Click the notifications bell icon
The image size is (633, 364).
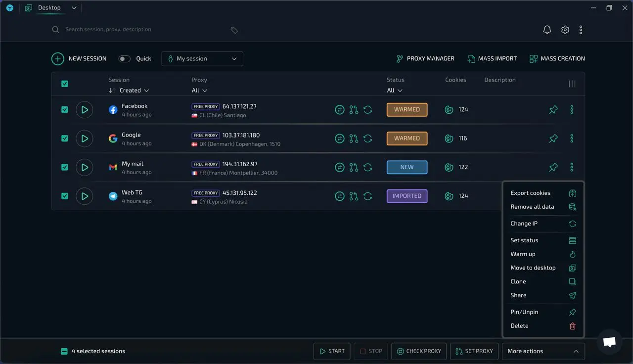tap(547, 30)
